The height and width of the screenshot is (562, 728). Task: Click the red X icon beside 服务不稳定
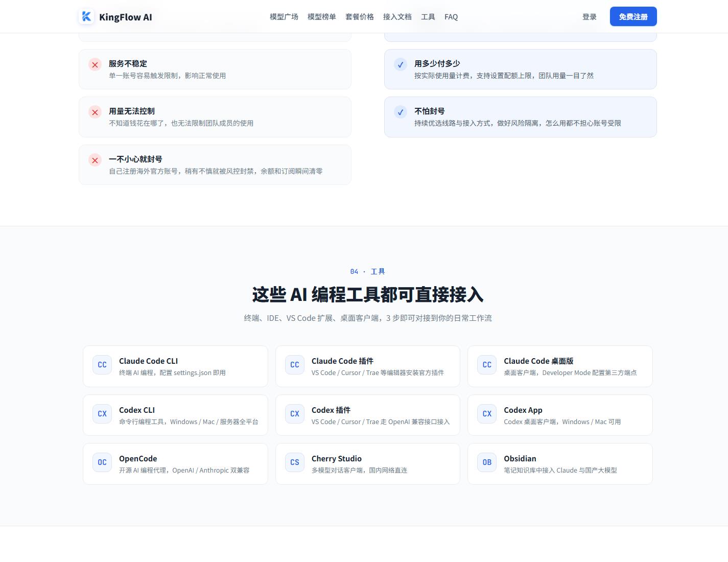(x=95, y=65)
